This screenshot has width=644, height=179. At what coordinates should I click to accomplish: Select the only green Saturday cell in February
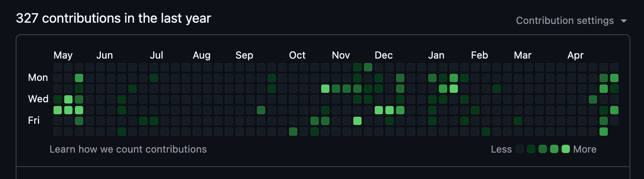486,132
